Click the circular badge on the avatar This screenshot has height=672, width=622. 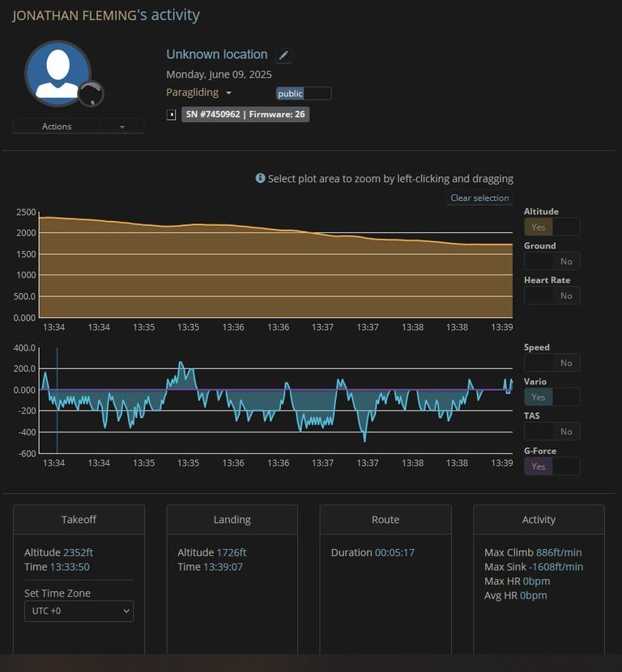(x=91, y=93)
